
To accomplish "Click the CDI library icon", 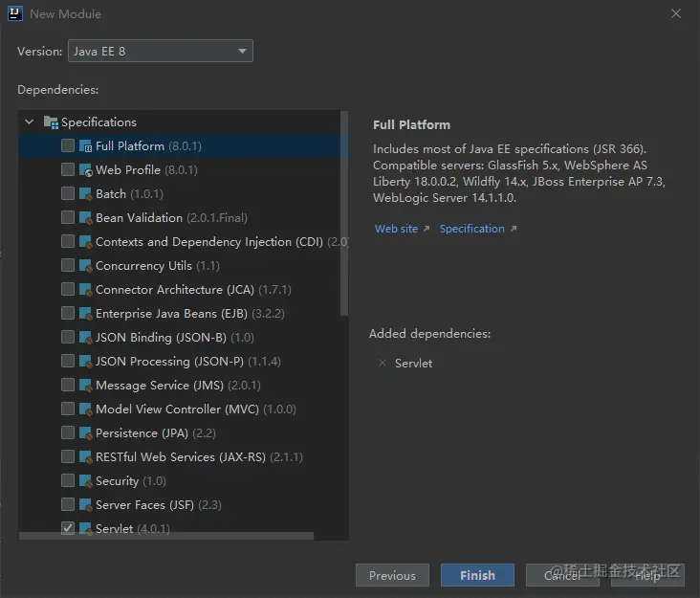I will (x=85, y=242).
